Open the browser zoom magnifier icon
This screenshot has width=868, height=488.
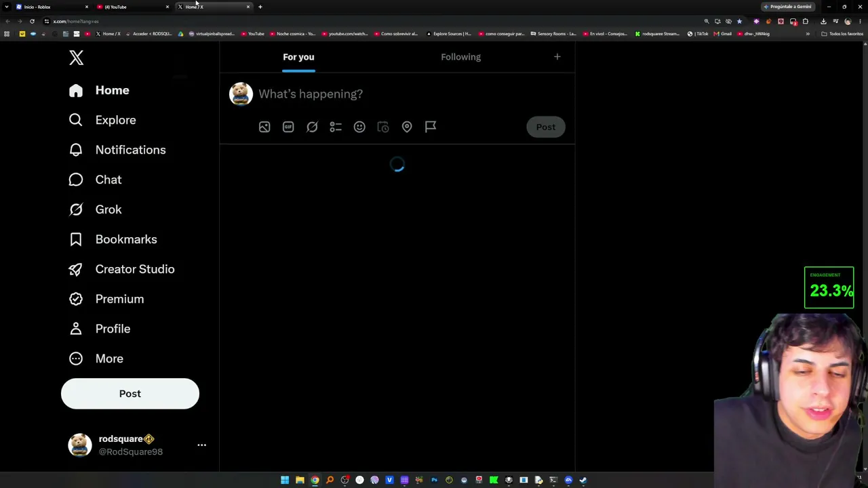[707, 22]
